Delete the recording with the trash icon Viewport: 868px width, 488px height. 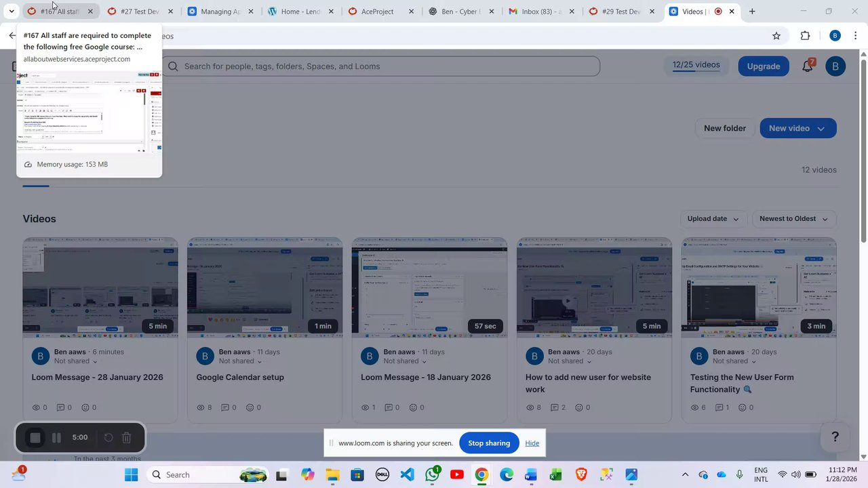click(127, 438)
